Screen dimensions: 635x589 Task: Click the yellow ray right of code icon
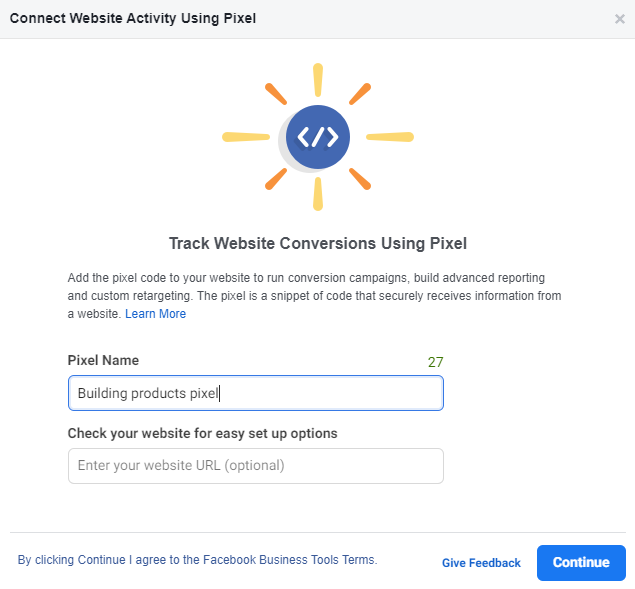click(x=390, y=137)
